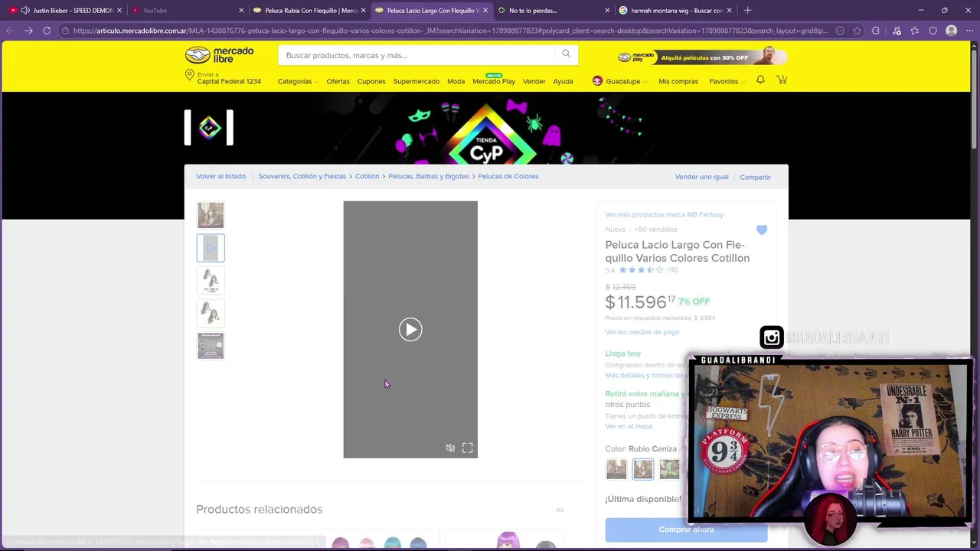
Task: Open the Moda menu item
Action: [x=456, y=81]
